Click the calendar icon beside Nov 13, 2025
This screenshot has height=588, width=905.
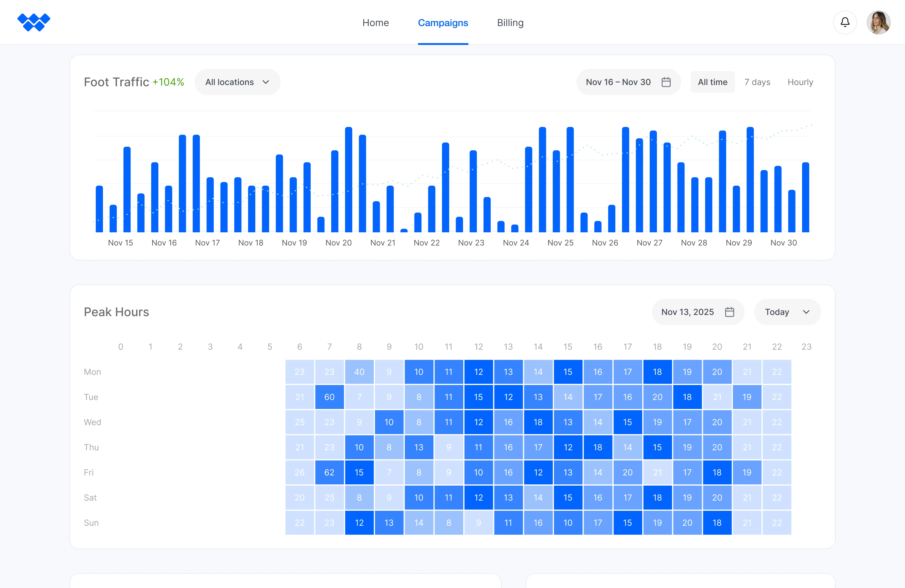[729, 312]
